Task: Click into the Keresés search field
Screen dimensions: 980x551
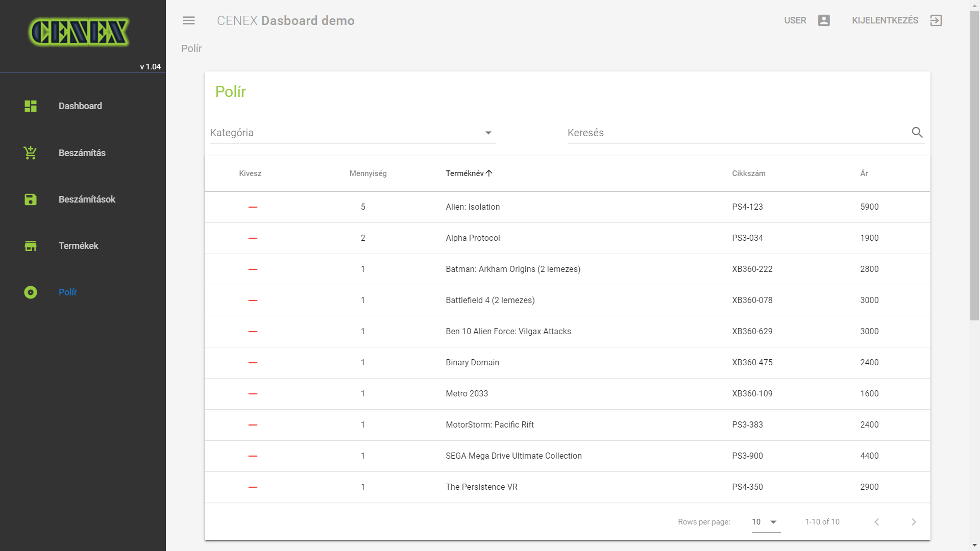Action: [735, 133]
